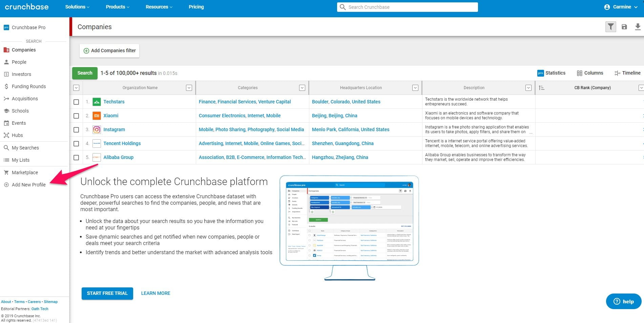Open the About footer link
This screenshot has height=323, width=644.
click(x=6, y=302)
